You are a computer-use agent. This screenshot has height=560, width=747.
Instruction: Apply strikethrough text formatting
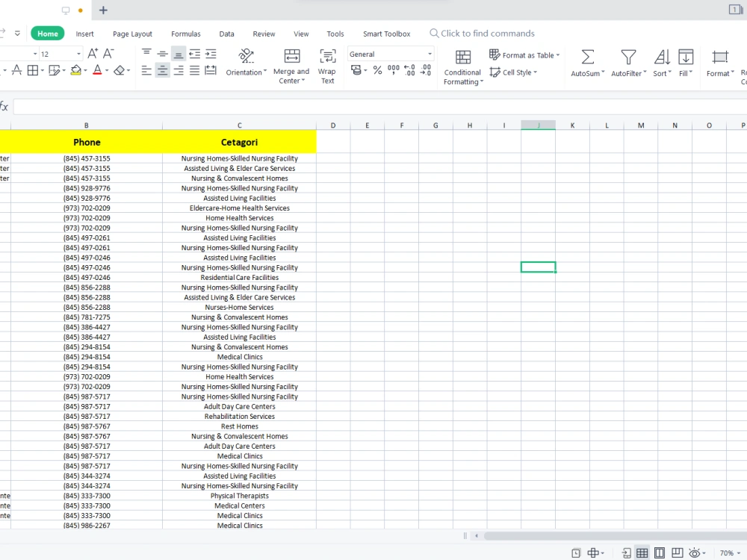tap(16, 70)
